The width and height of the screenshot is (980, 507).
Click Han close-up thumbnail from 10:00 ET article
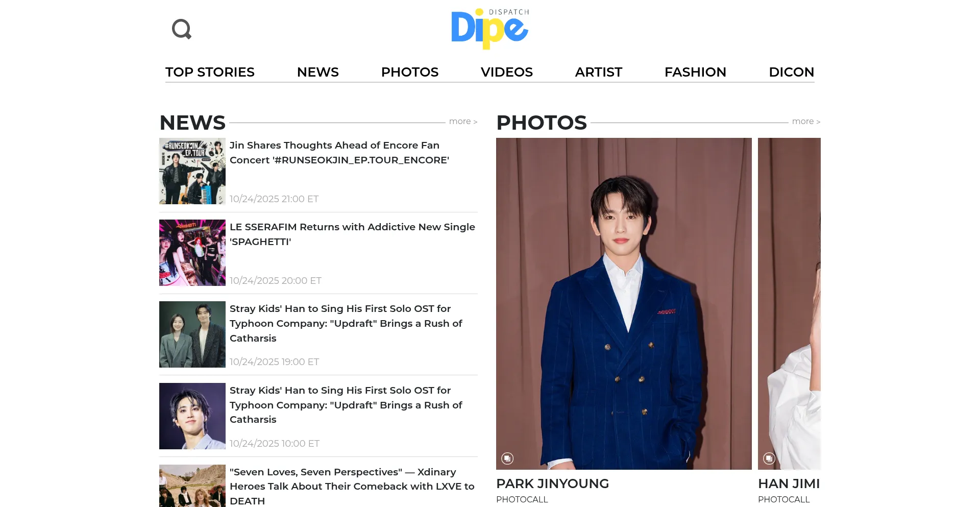pos(192,416)
